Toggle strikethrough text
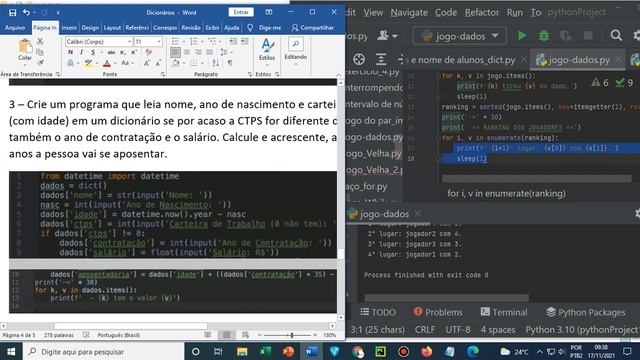 click(111, 52)
